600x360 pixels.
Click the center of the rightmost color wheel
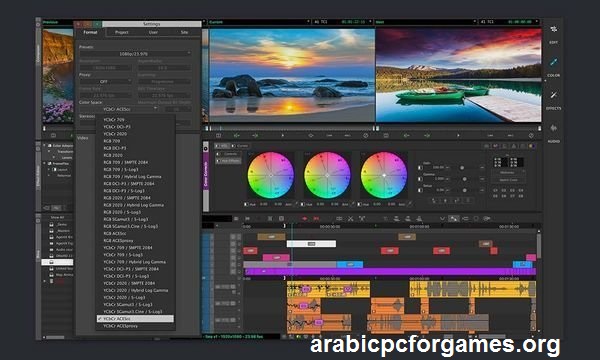coord(384,175)
